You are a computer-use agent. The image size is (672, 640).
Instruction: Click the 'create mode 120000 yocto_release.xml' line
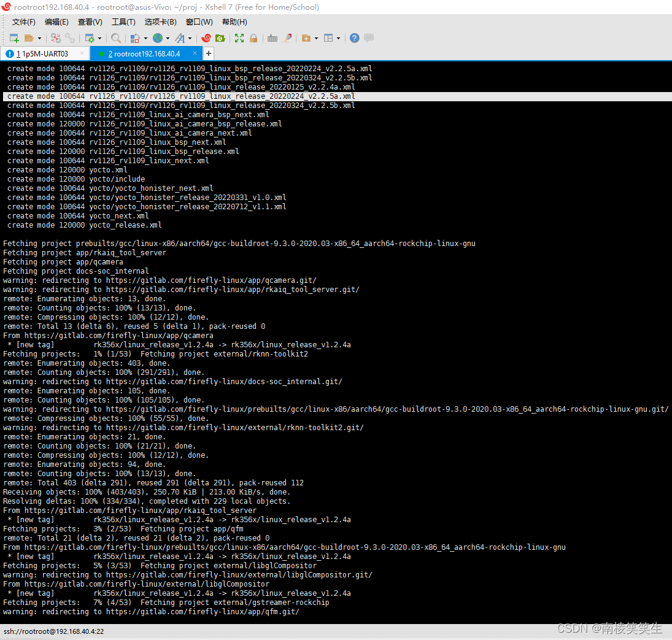pyautogui.click(x=85, y=225)
